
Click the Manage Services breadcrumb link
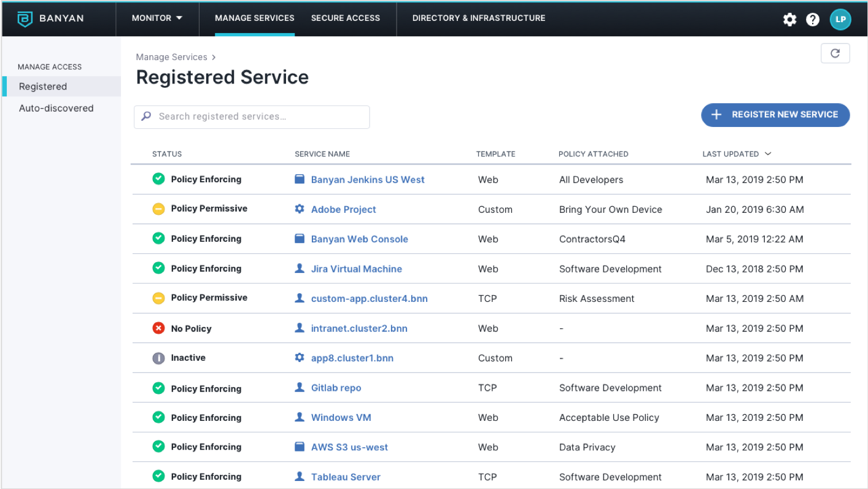172,57
